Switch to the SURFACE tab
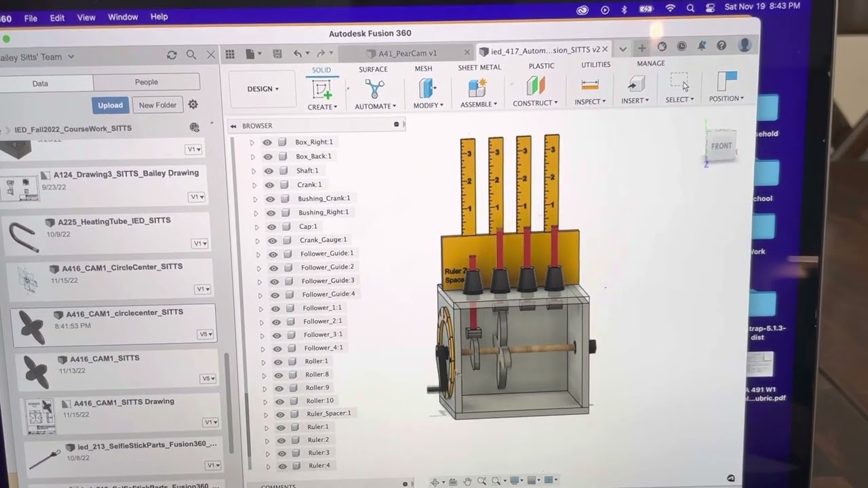This screenshot has width=868, height=488. 373,69
